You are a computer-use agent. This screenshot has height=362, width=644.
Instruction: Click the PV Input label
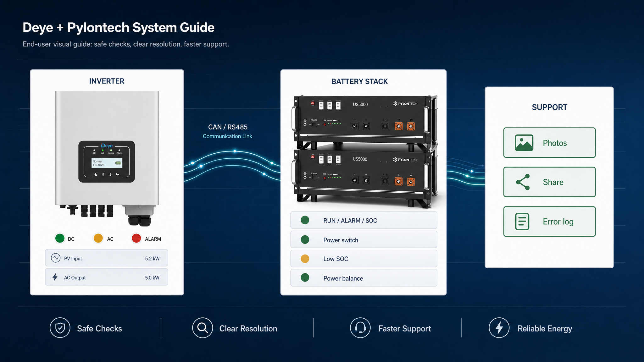coord(73,259)
